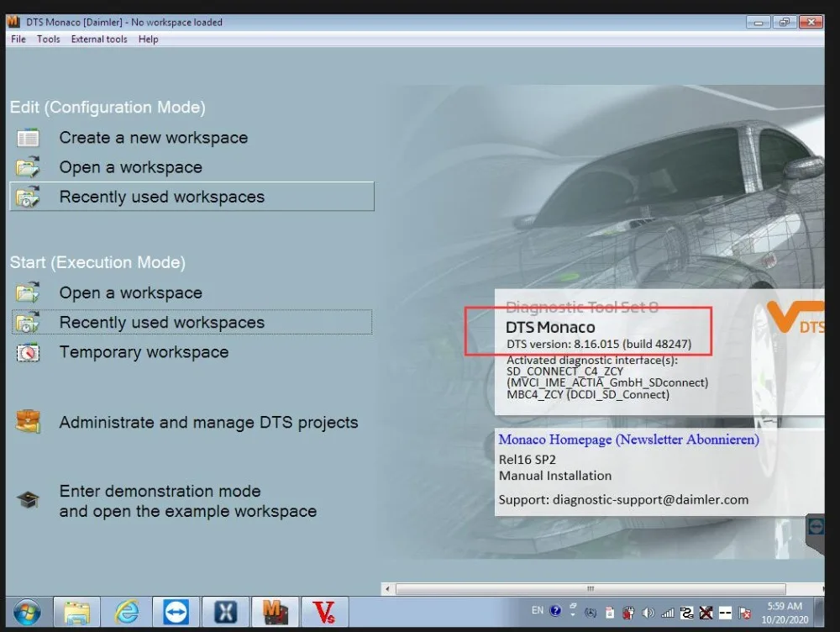Image resolution: width=840 pixels, height=632 pixels.
Task: Click the Mercedes star tray icon
Action: click(591, 613)
